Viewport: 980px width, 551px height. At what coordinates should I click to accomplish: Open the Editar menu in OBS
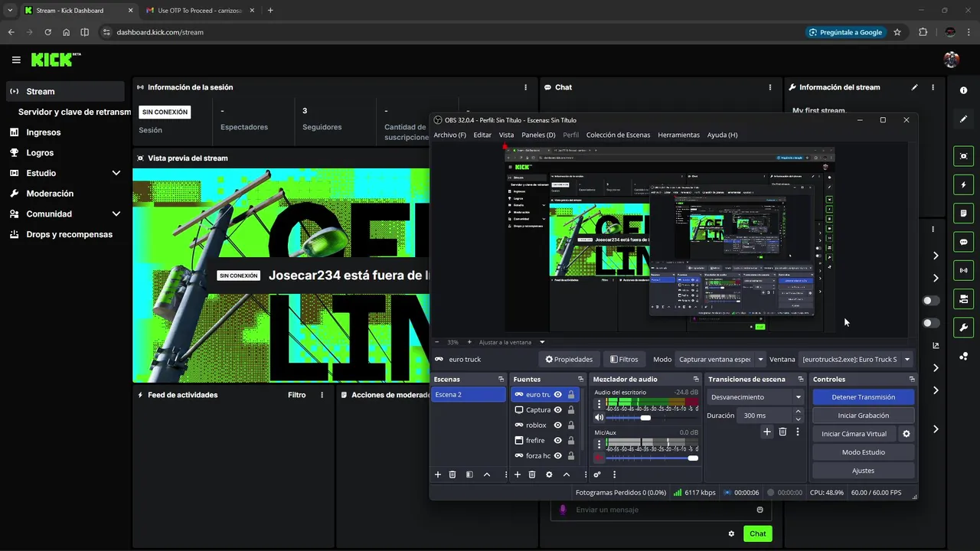(x=482, y=135)
